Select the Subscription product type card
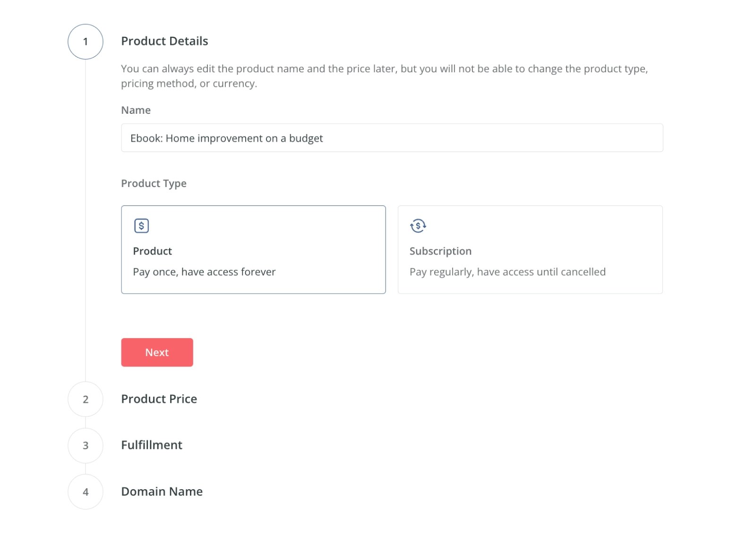This screenshot has width=756, height=551. pos(530,249)
